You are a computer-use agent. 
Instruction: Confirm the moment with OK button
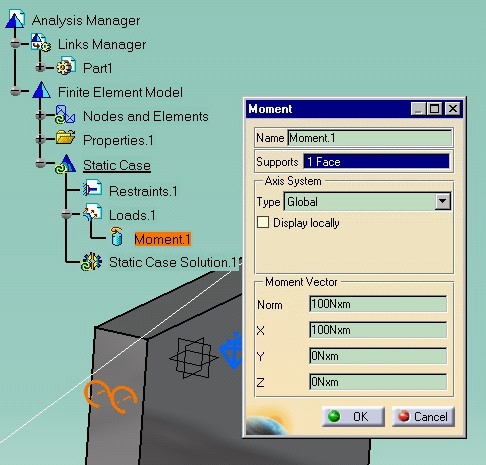353,416
